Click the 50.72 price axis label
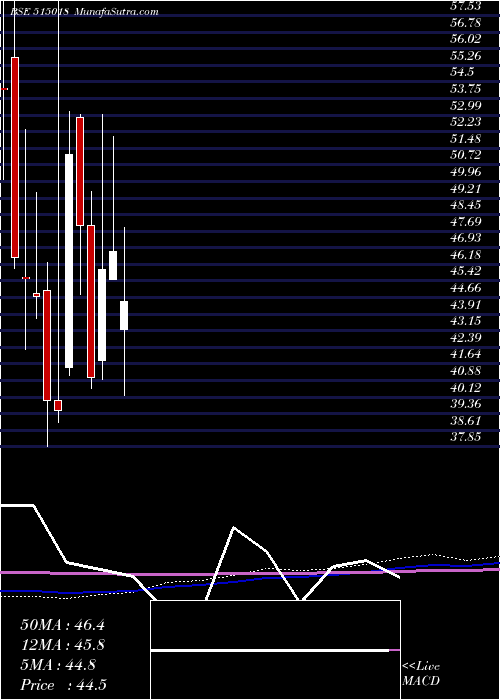The height and width of the screenshot is (700, 500). (466, 155)
